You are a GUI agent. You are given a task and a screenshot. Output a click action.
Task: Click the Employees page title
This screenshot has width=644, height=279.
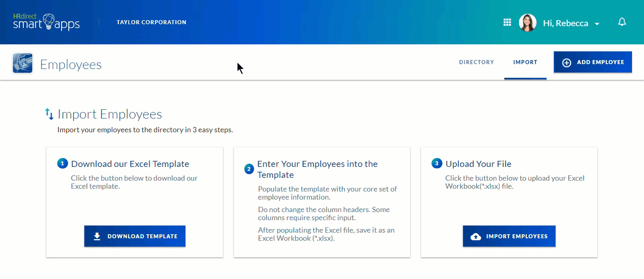click(x=71, y=65)
